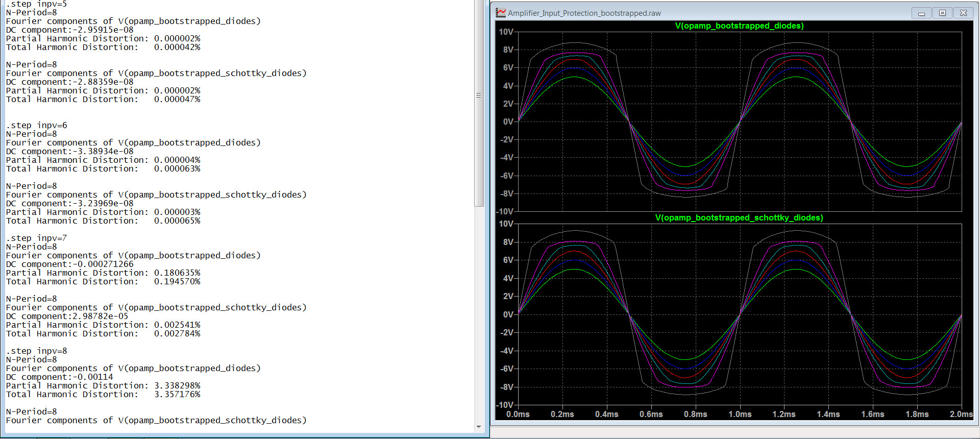Click the 1.2ms time axis label
Image resolution: width=980 pixels, height=439 pixels.
click(x=784, y=414)
